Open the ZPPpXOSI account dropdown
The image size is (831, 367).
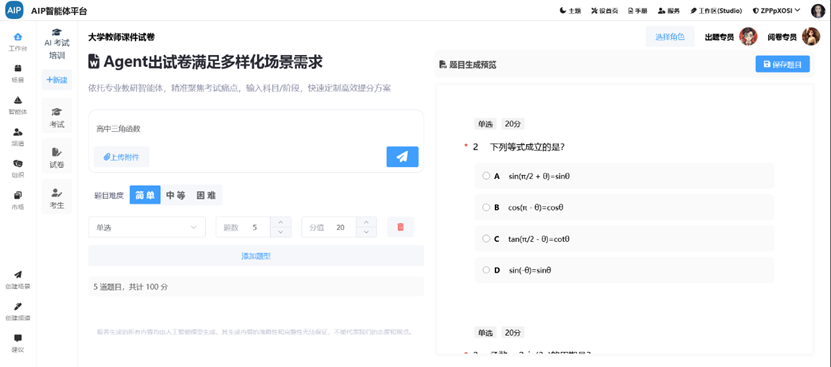pyautogui.click(x=776, y=11)
